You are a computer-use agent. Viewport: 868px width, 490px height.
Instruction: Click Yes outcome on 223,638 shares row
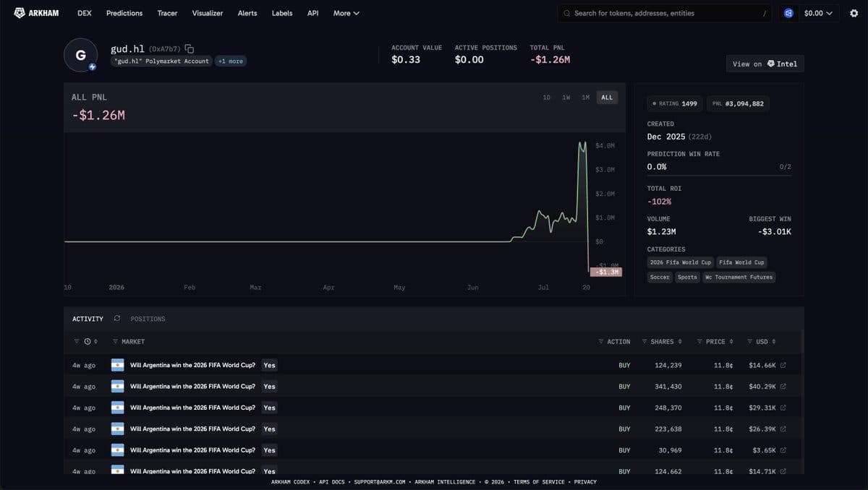269,429
